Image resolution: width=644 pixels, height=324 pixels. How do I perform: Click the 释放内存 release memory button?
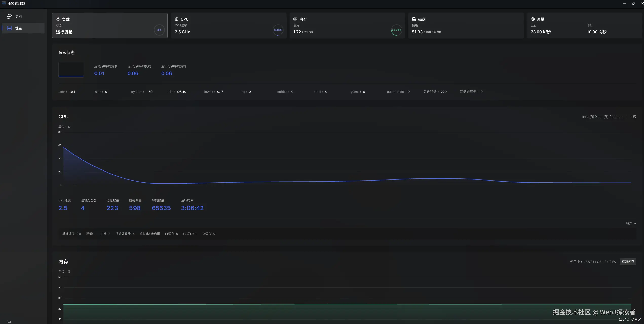point(628,262)
